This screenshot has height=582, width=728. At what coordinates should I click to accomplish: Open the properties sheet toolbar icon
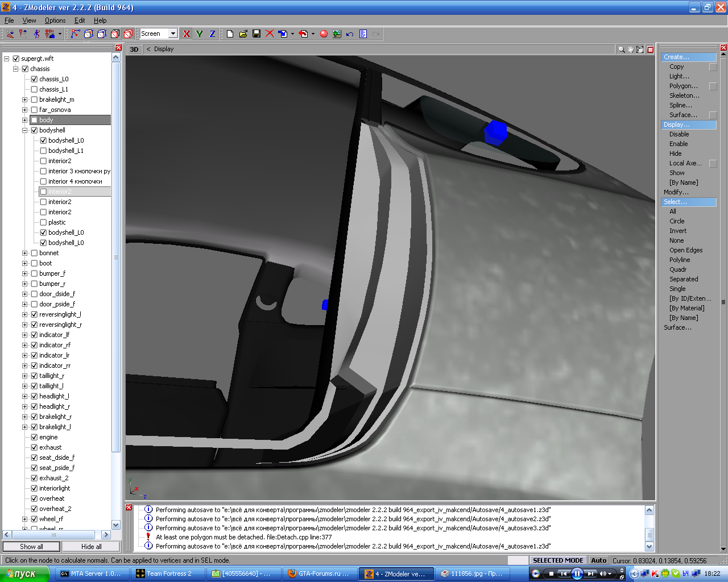tap(363, 34)
